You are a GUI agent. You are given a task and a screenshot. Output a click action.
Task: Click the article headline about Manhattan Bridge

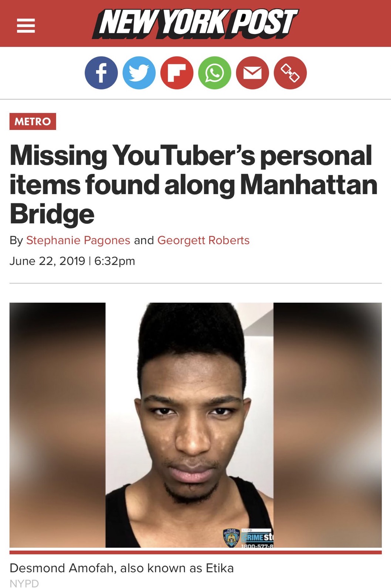(194, 184)
